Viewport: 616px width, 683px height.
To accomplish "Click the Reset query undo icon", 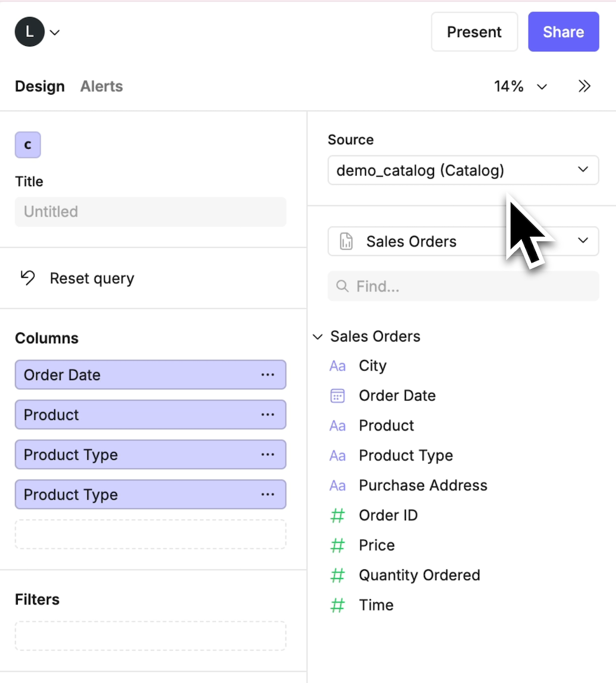I will 27,278.
